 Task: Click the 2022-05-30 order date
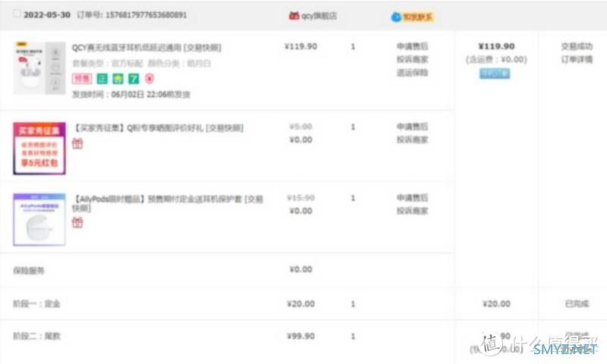47,15
